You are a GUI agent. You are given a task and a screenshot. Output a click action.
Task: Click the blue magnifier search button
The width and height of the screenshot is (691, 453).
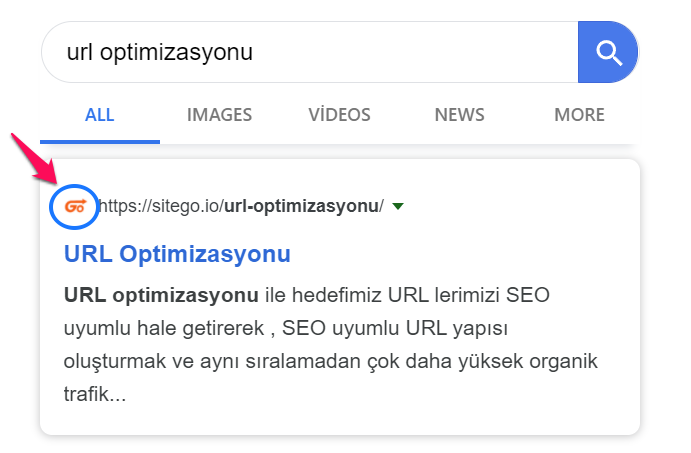[608, 51]
